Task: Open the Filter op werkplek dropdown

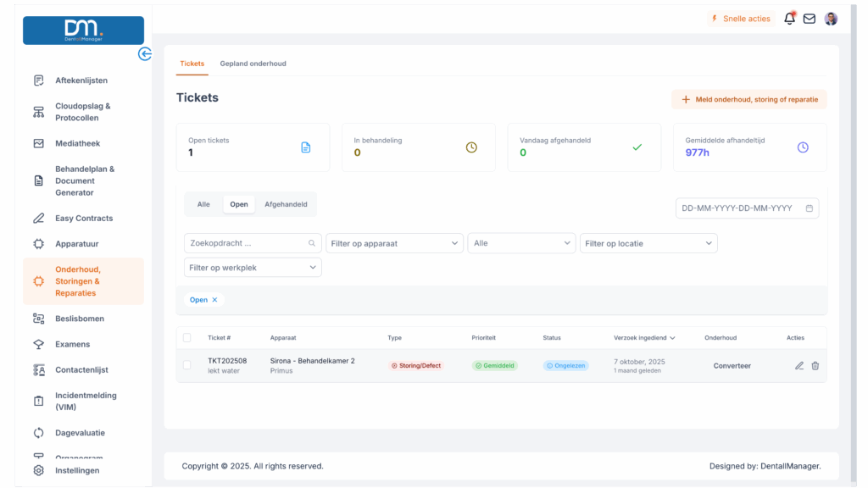Action: coord(253,268)
